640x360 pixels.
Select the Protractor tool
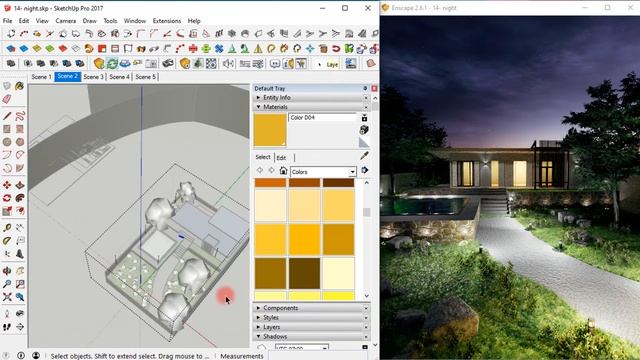pyautogui.click(x=7, y=241)
